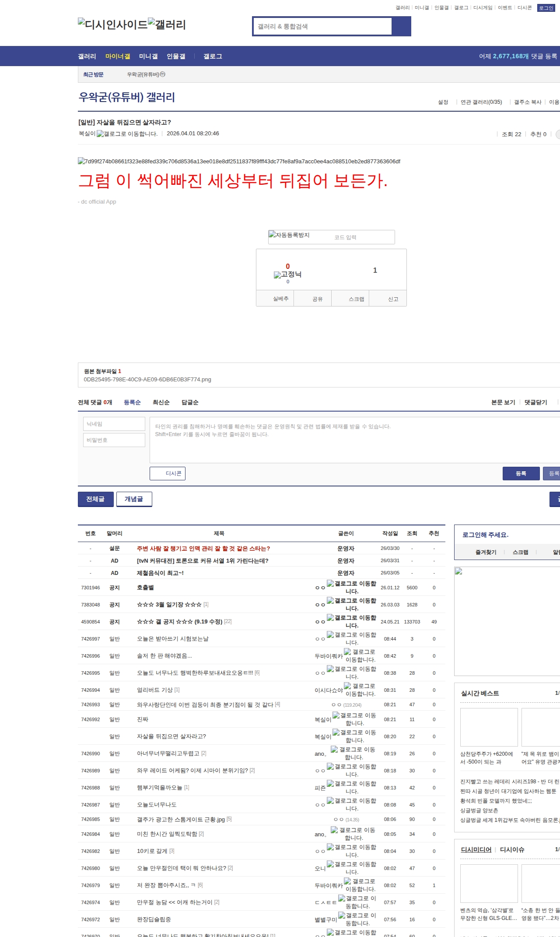Image resolution: width=560 pixels, height=937 pixels.
Task: Open the post titled 갤주가 광고한 스톰게이트 근황.jpg
Action: pos(181,819)
